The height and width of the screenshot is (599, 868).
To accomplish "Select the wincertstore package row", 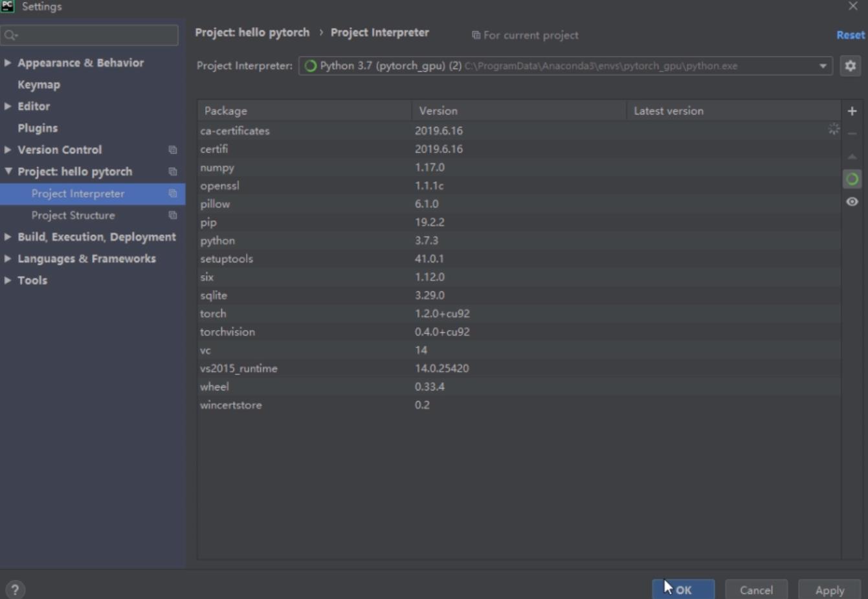I will (x=519, y=405).
